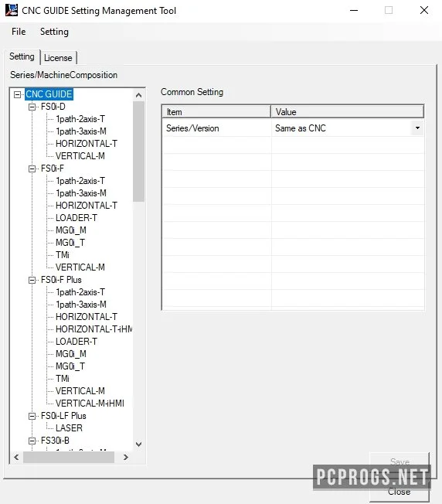Collapse the FS0i-D tree branch
Viewport: 442px width, 504px height.
pos(32,107)
